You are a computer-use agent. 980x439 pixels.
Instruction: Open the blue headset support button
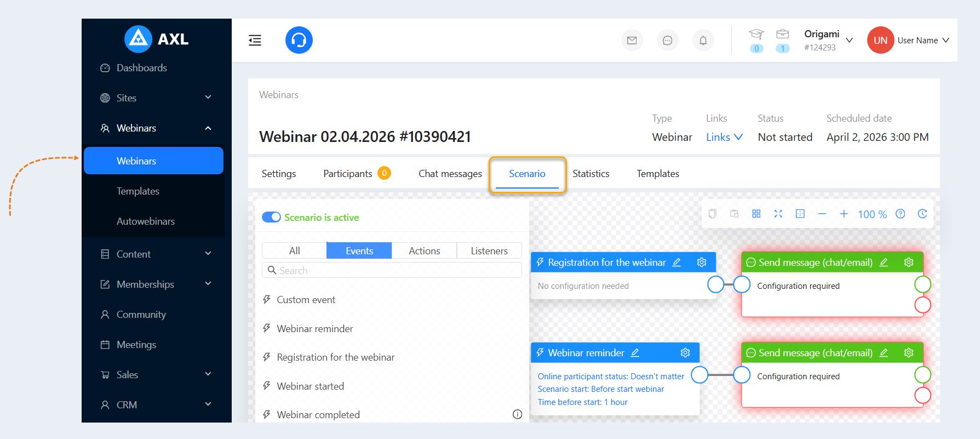(x=299, y=40)
